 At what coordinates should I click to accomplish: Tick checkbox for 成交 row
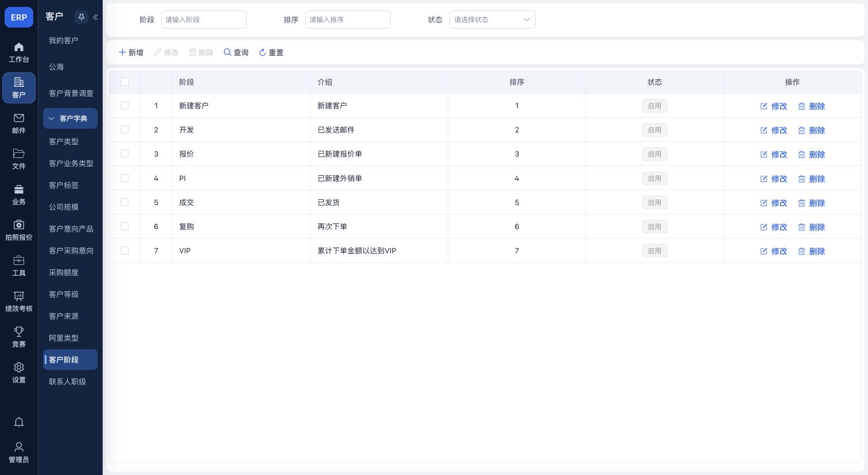125,202
